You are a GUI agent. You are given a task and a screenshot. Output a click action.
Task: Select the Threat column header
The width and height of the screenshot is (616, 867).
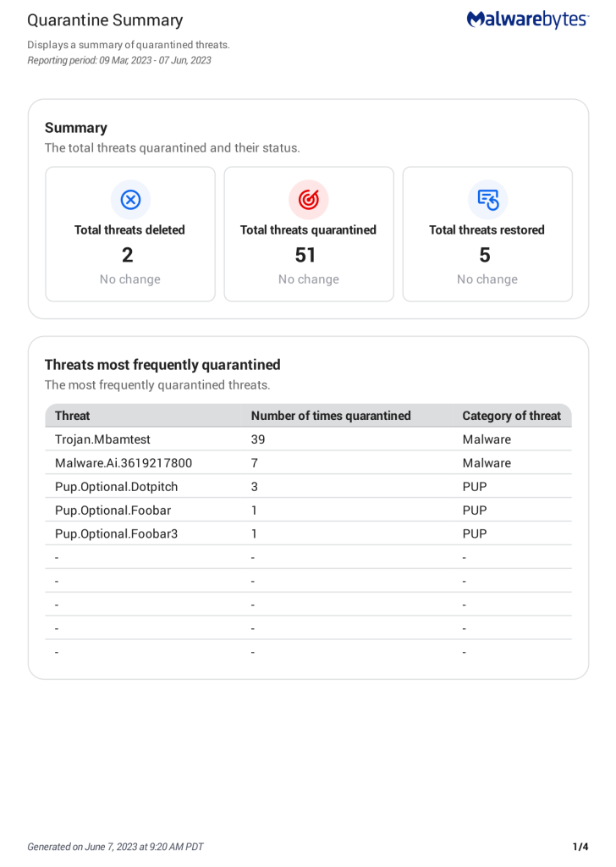(x=73, y=416)
